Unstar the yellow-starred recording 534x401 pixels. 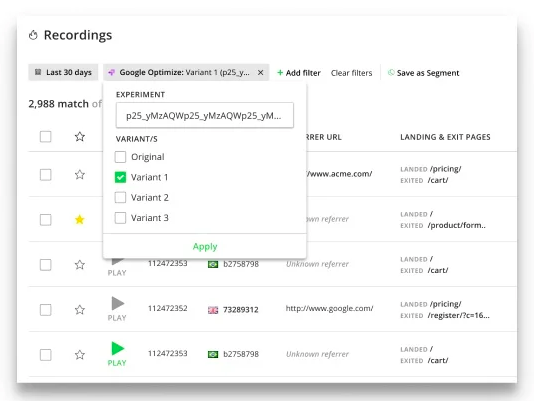click(x=80, y=219)
